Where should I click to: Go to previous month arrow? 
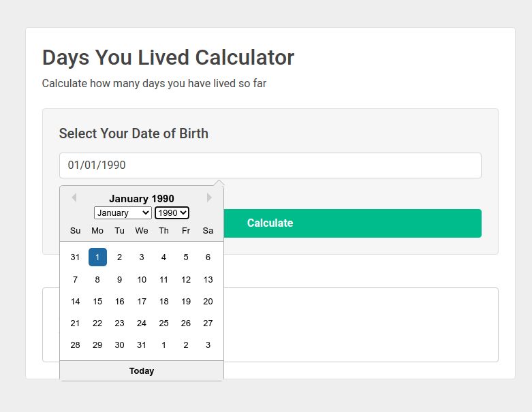(x=74, y=198)
